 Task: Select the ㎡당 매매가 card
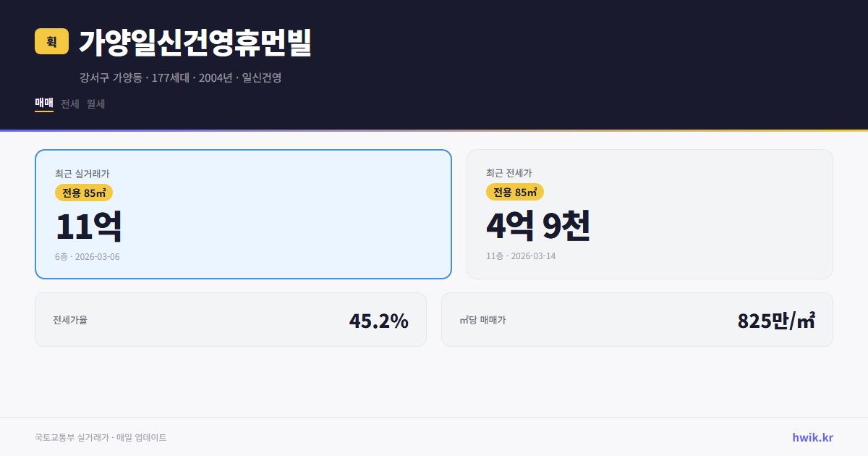[636, 319]
